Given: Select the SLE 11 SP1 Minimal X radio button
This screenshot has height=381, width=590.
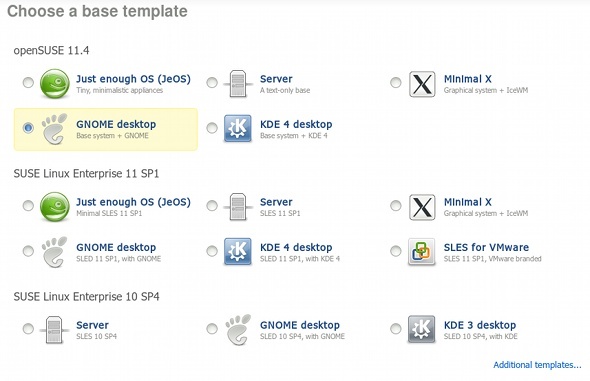Looking at the screenshot, I should (395, 205).
